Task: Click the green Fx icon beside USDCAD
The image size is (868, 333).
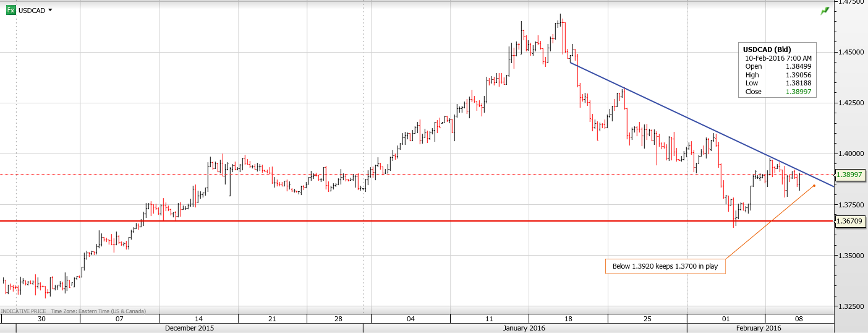Action: 11,10
